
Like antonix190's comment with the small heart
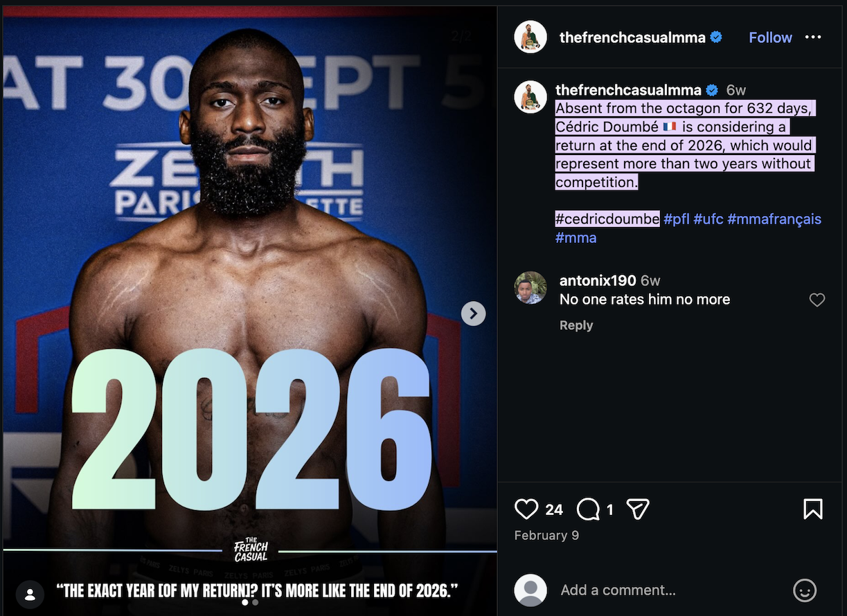pos(817,300)
